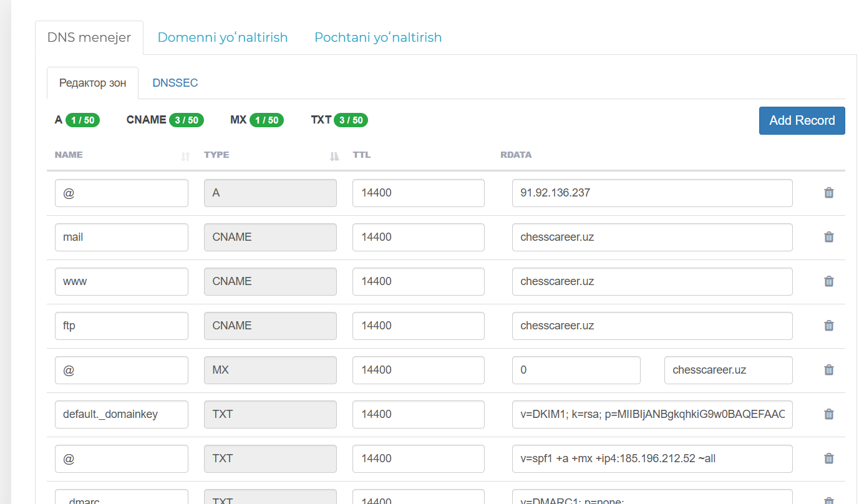Remove the www CNAME record
Image resolution: width=859 pixels, height=504 pixels.
pyautogui.click(x=828, y=281)
